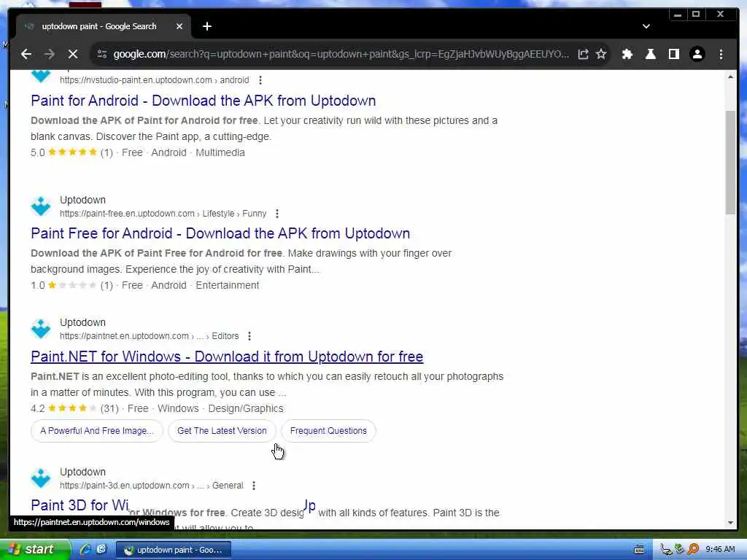This screenshot has width=747, height=560.
Task: Click the 9:46 AM clock
Action: (720, 550)
